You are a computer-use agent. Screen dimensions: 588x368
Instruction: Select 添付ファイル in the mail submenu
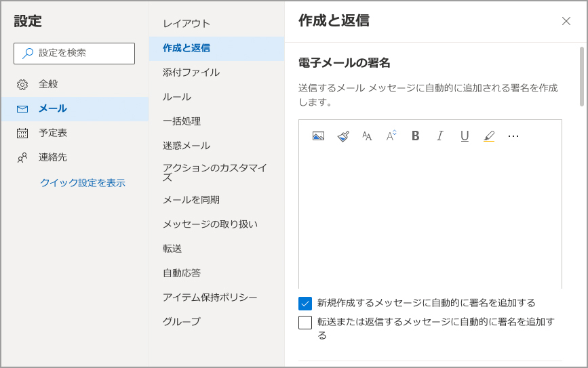(x=191, y=73)
